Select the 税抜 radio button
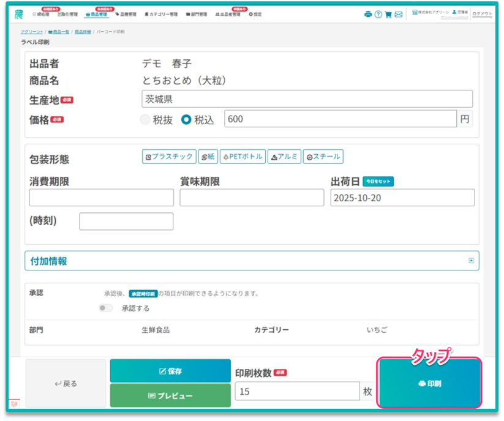This screenshot has height=421, width=504. tap(145, 120)
